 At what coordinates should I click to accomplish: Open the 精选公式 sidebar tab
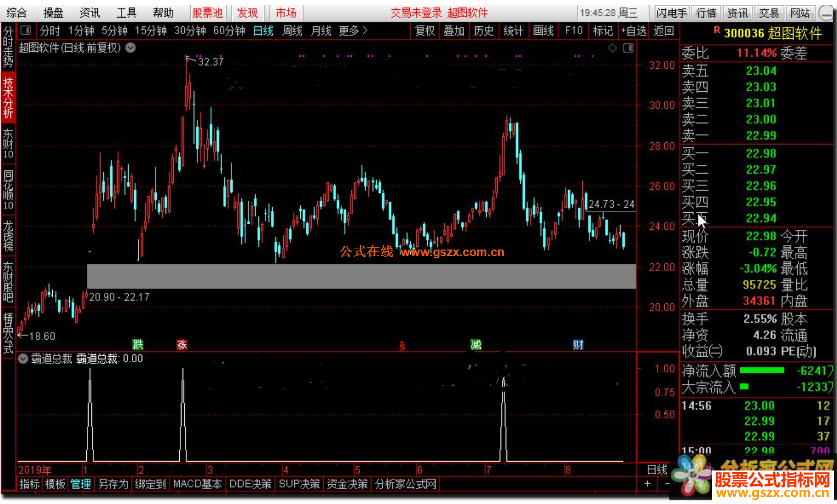point(8,333)
